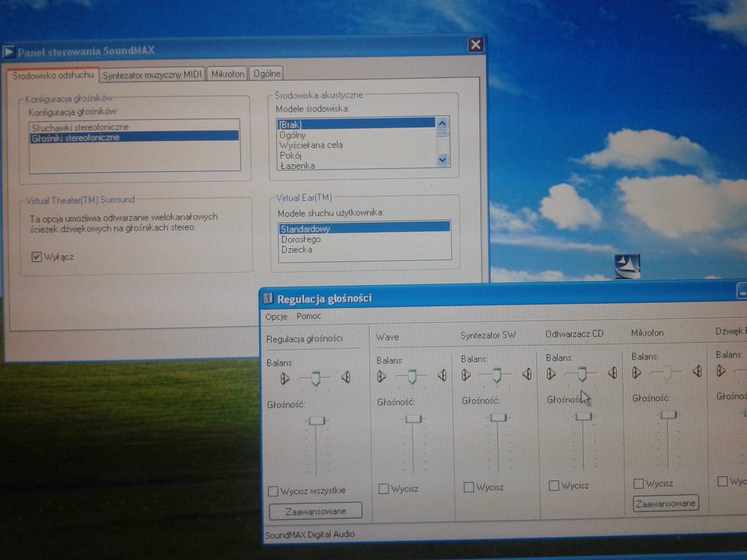Select Słuchawki stereofoniczne speaker configuration
The image size is (747, 560).
[x=134, y=127]
